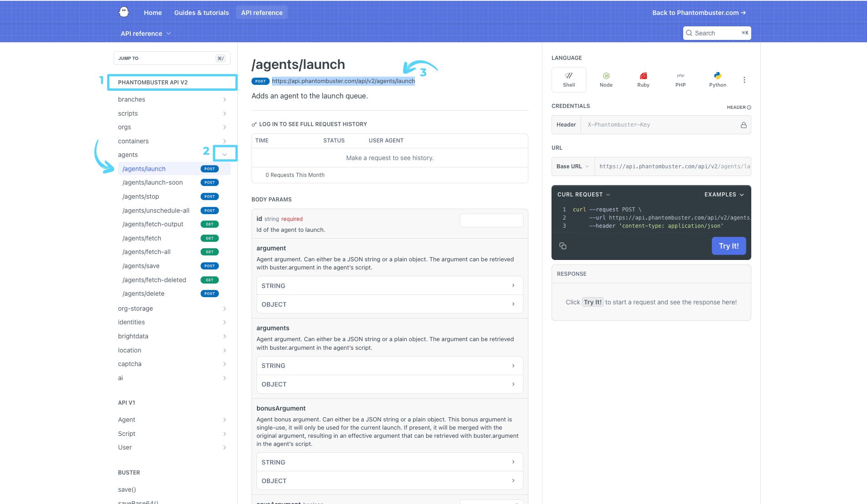Open /agents/launch-soon endpoint
This screenshot has width=867, height=504.
[x=174, y=182]
